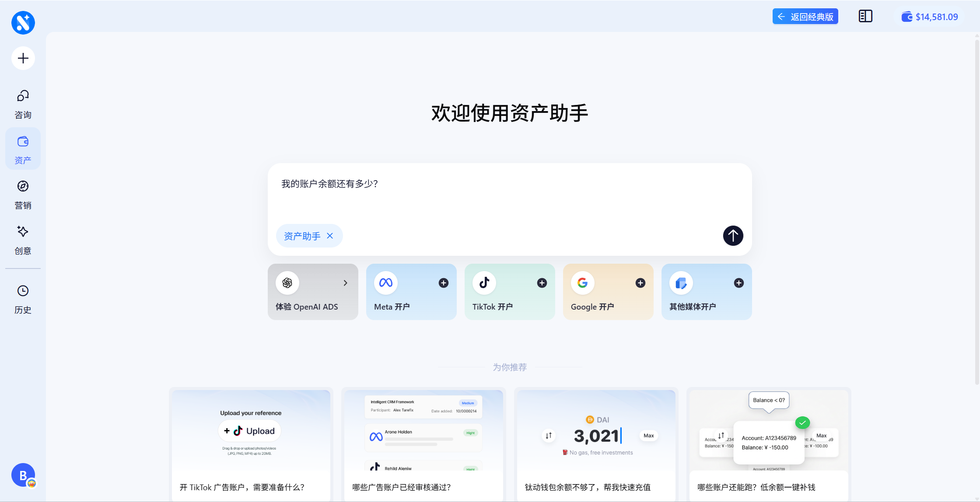Click plus on 其他媒体开户 card
Image resolution: width=980 pixels, height=502 pixels.
(738, 283)
